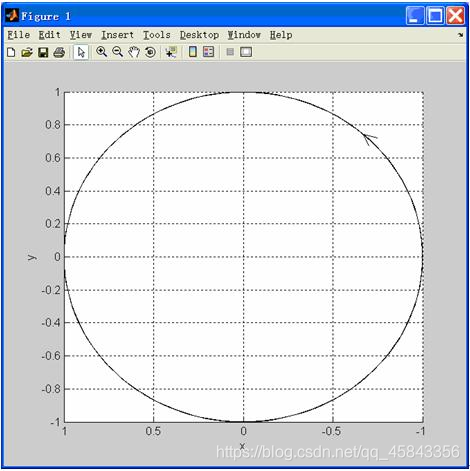Select the Zoom In magnifier tool
470x471 pixels.
102,52
